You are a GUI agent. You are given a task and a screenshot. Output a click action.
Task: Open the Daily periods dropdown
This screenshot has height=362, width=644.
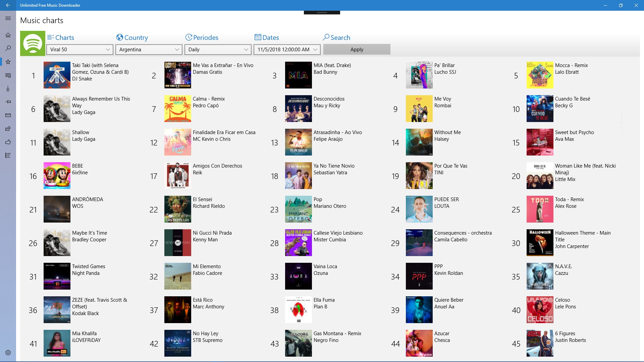218,50
